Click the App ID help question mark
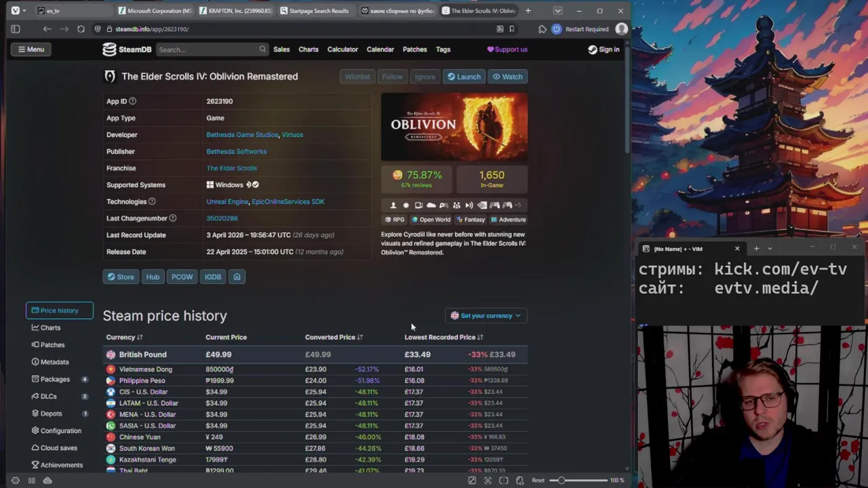This screenshot has height=488, width=868. [x=132, y=101]
